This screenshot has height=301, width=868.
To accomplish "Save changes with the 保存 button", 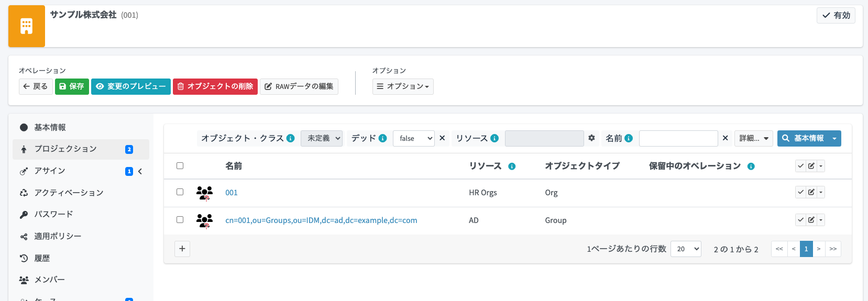I will click(x=72, y=86).
